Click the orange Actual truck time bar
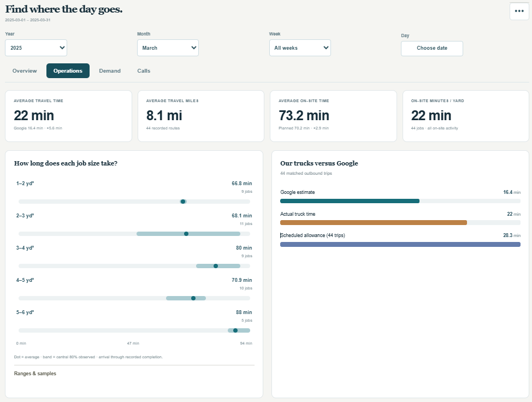The height and width of the screenshot is (402, 532). (374, 223)
